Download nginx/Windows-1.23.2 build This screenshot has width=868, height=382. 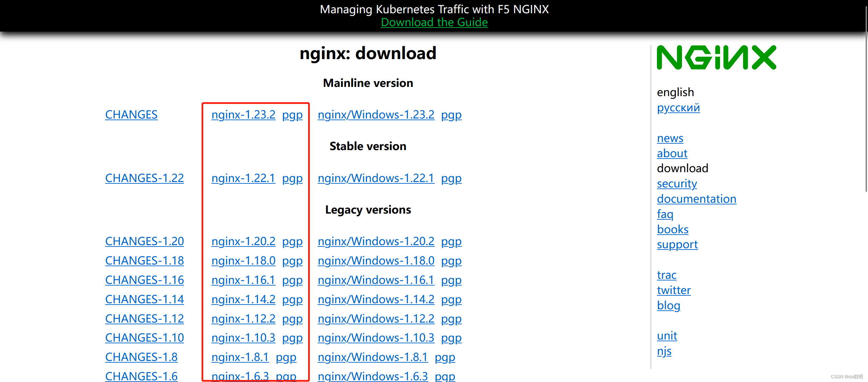376,115
